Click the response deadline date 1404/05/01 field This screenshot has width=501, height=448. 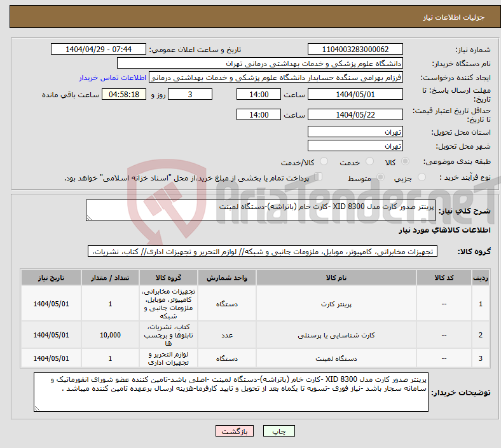click(x=355, y=94)
